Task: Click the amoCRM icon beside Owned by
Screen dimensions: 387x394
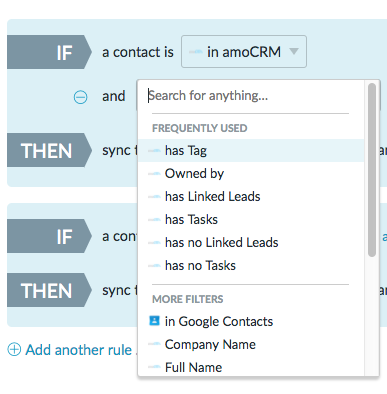Action: 154,174
